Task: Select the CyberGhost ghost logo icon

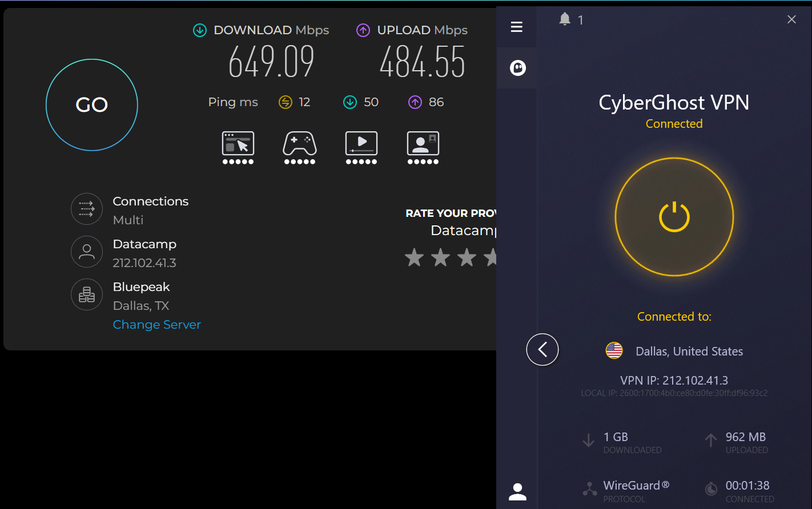Action: point(517,68)
